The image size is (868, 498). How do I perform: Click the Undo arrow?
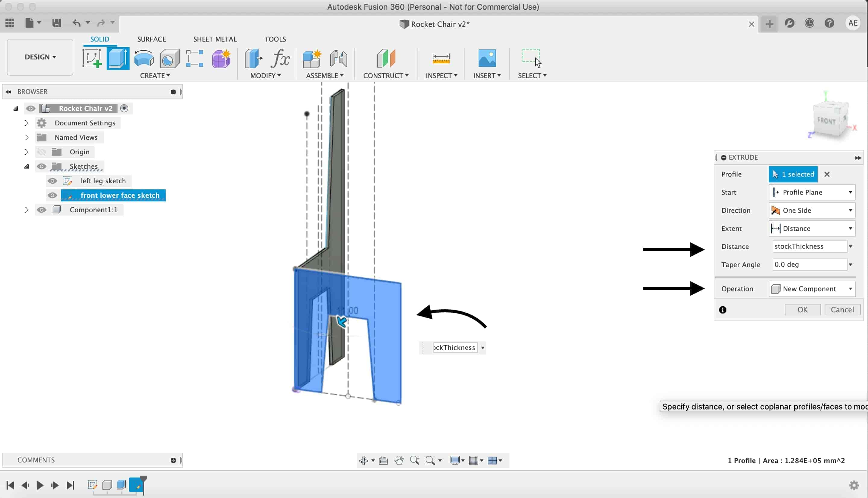[77, 23]
